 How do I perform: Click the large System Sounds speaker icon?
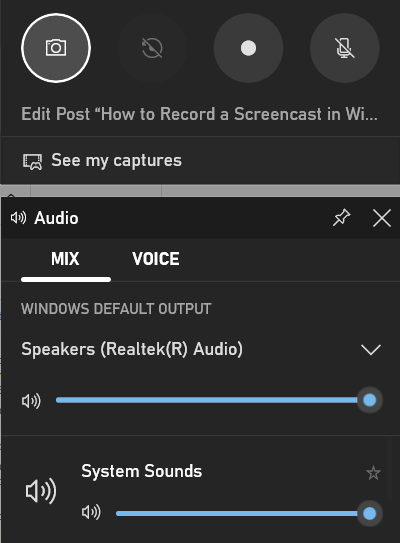pos(41,491)
